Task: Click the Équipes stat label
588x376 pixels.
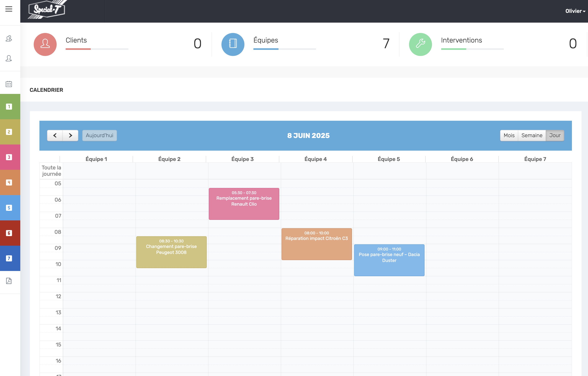Action: pyautogui.click(x=266, y=40)
